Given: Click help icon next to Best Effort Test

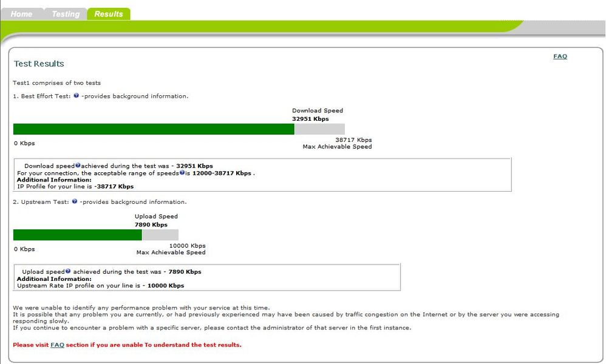Looking at the screenshot, I should (76, 95).
